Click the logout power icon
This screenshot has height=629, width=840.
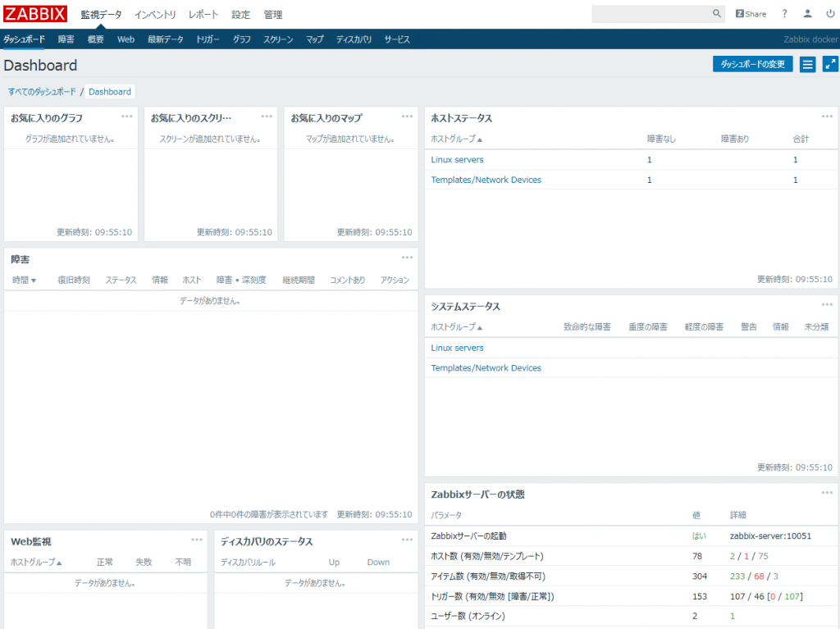[x=830, y=14]
